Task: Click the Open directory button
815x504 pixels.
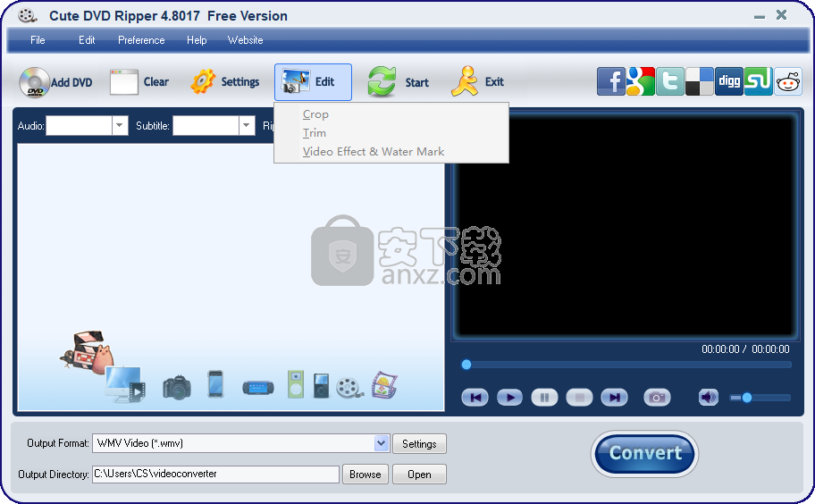Action: (419, 475)
